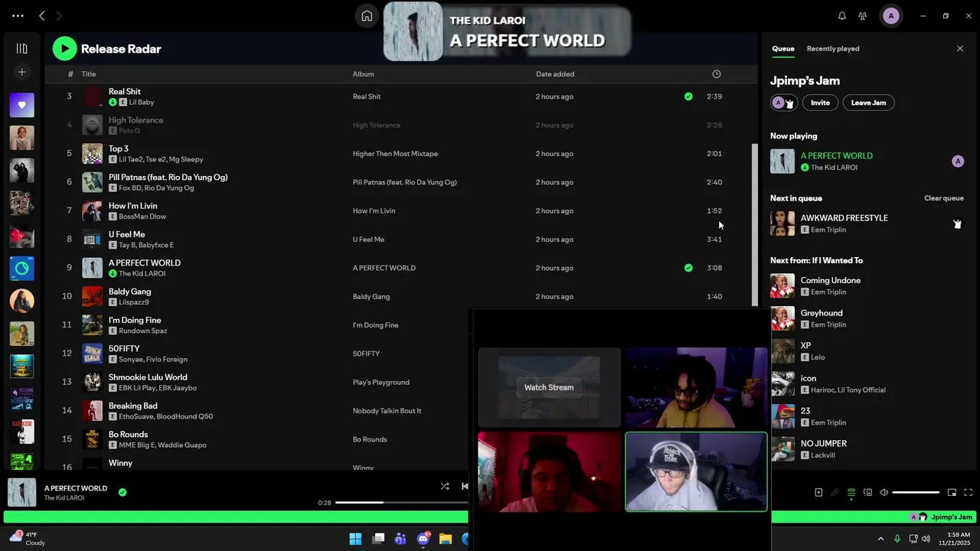Toggle shuffle playback

pos(445,486)
